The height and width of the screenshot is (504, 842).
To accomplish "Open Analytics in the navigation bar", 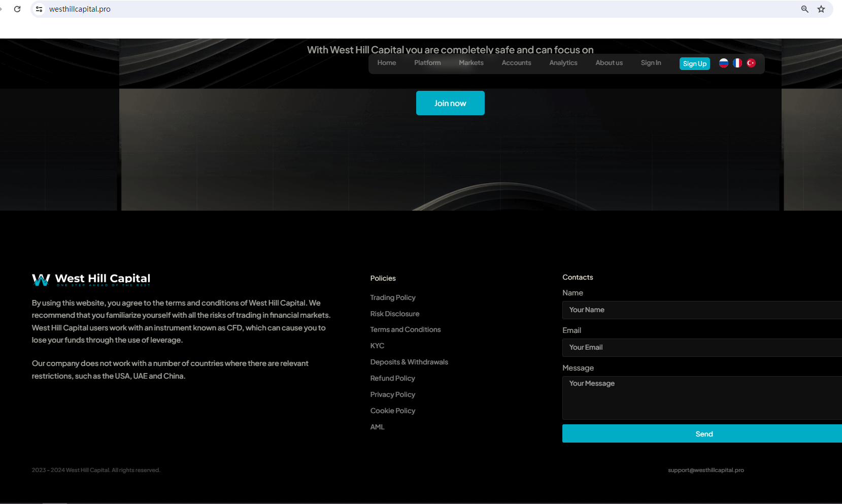I will pyautogui.click(x=563, y=63).
